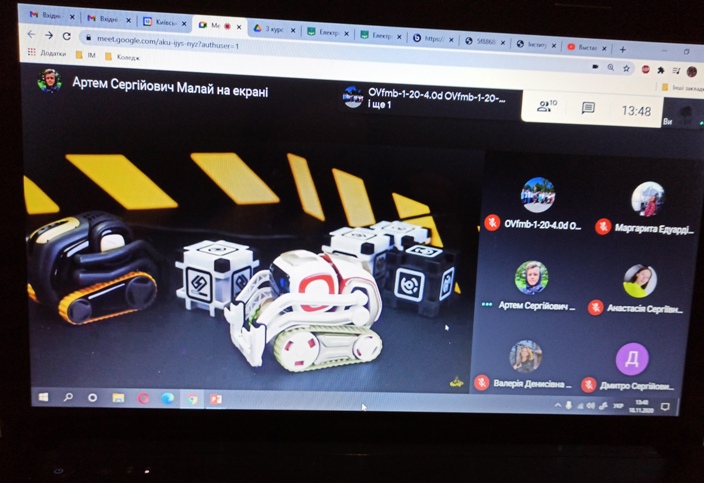Open the meeting chat panel
Viewport: 704px width, 483px height.
[588, 108]
